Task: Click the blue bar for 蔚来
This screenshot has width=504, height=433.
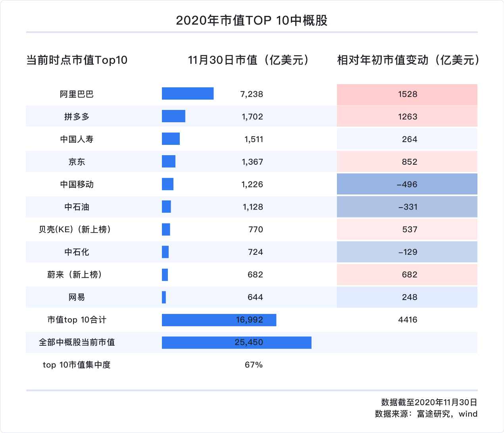Action: 165,275
